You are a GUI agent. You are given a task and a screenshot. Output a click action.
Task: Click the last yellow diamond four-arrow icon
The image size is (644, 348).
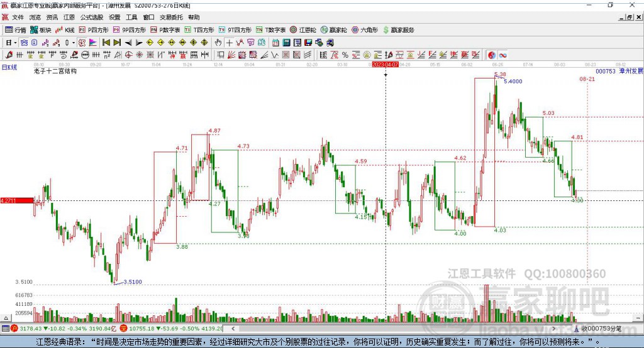[204, 43]
